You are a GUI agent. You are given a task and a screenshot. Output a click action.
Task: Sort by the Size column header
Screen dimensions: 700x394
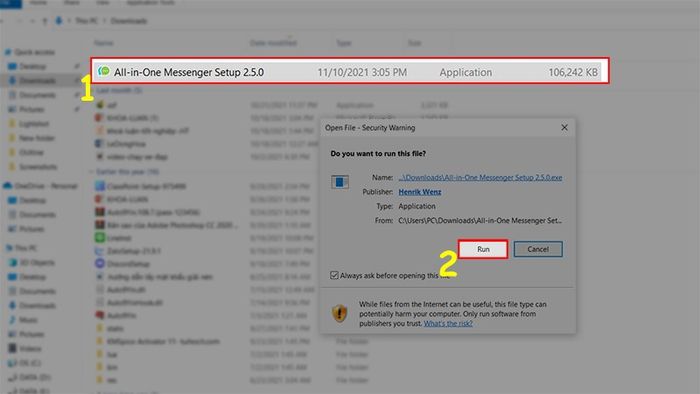(414, 43)
